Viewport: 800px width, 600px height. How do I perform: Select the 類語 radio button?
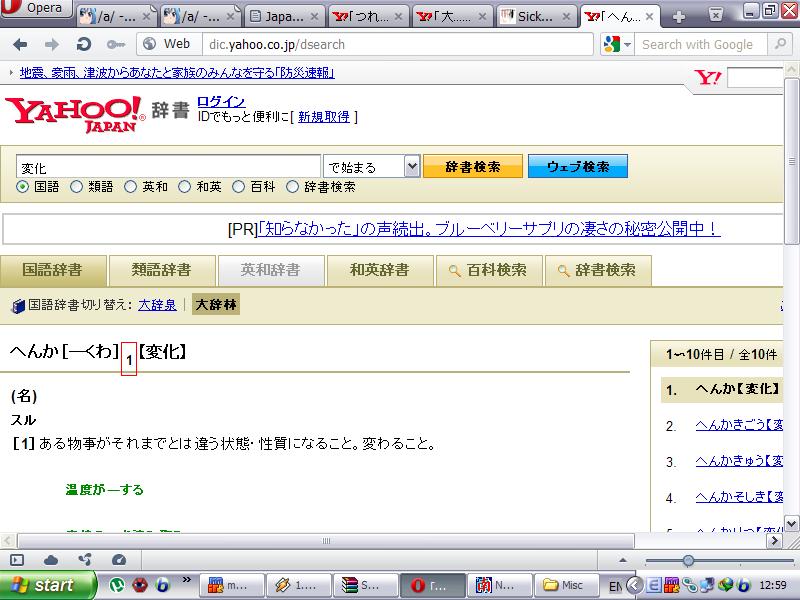pos(77,187)
